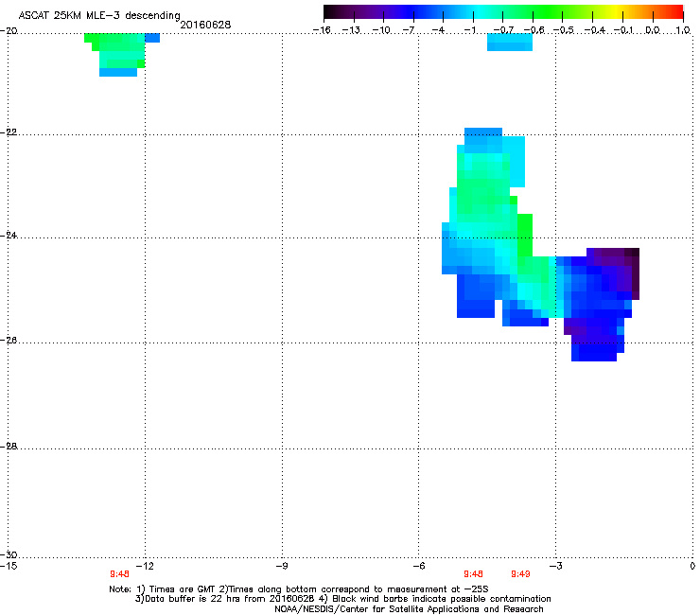700x615 pixels.
Task: Click the -0.1 colorbar tick label
Action: click(x=623, y=30)
